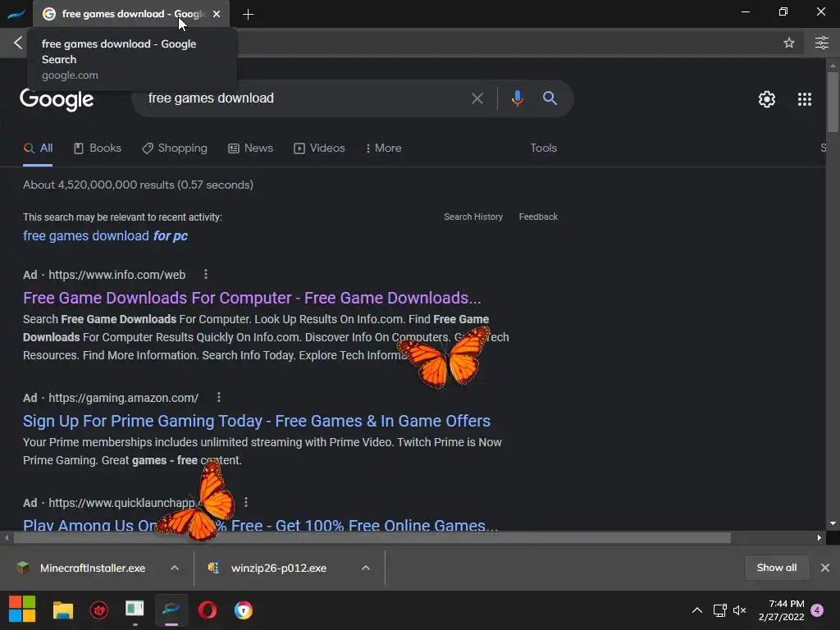
Task: Open Sign Up For Prime Gaming Today link
Action: click(257, 421)
